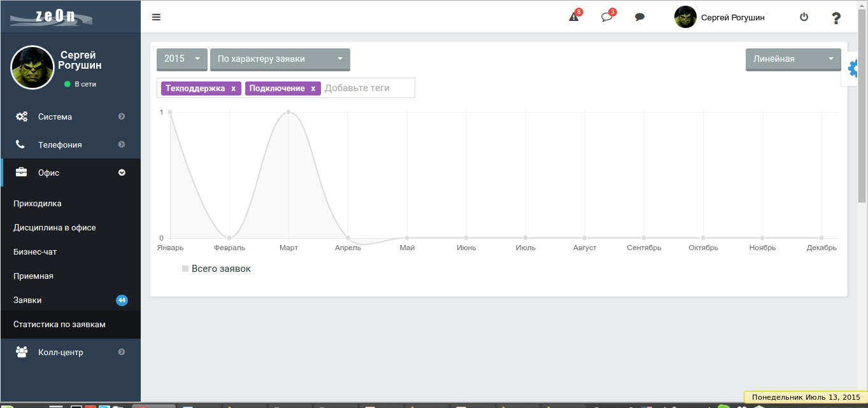
Task: Click the Понедельник Июль 13, 2015 tooltip
Action: pos(806,397)
